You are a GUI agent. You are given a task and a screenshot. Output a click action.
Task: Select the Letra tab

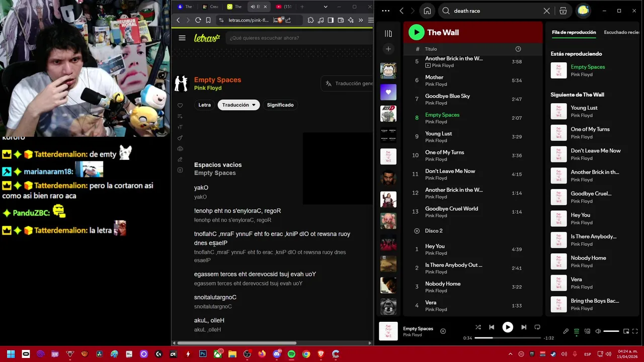click(x=204, y=105)
